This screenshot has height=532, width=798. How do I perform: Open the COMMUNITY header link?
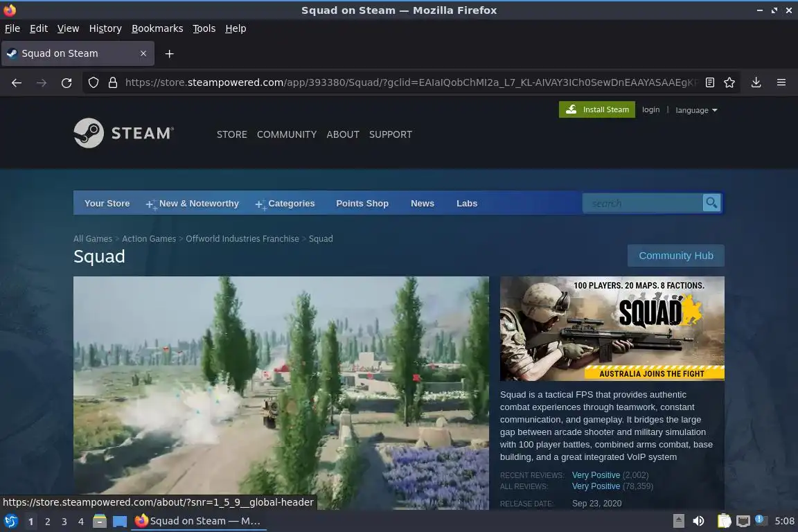[x=287, y=134]
